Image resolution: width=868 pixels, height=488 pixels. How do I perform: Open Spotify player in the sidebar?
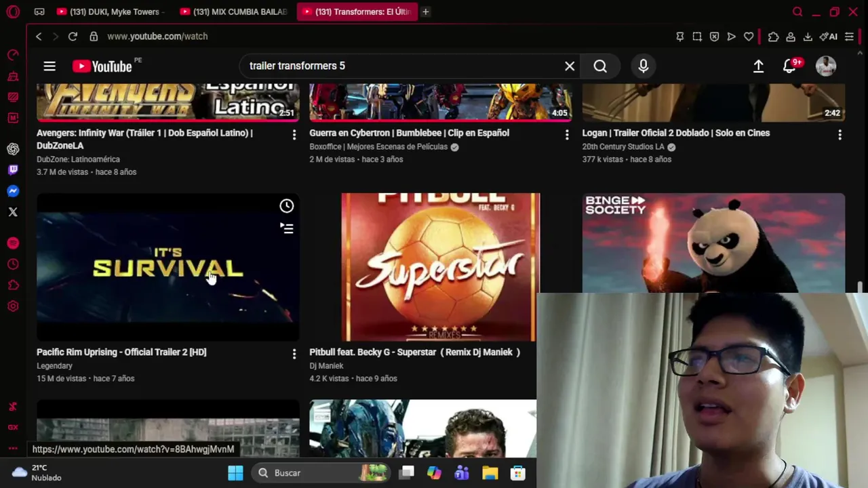coord(13,243)
